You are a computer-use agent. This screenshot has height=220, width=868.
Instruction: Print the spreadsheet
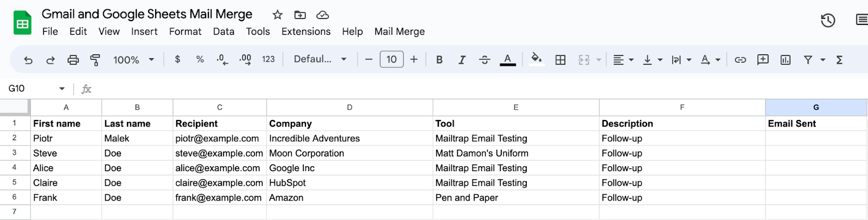73,60
